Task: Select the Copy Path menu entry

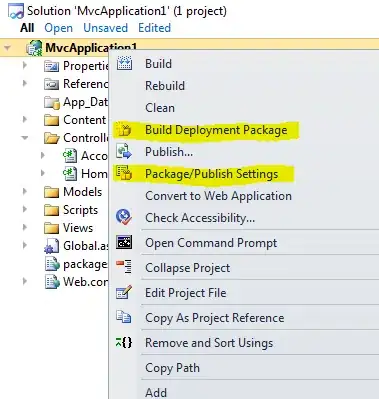Action: 172,368
